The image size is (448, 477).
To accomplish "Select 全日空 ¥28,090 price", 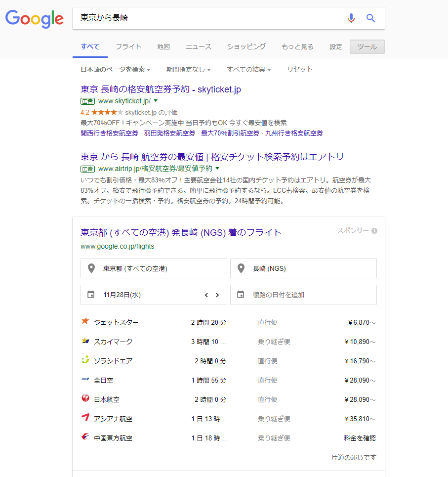I will click(360, 380).
